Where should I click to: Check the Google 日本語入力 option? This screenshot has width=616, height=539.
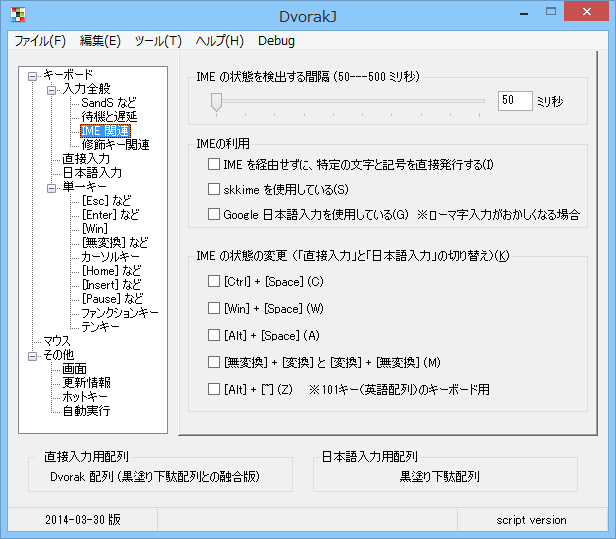tap(214, 214)
